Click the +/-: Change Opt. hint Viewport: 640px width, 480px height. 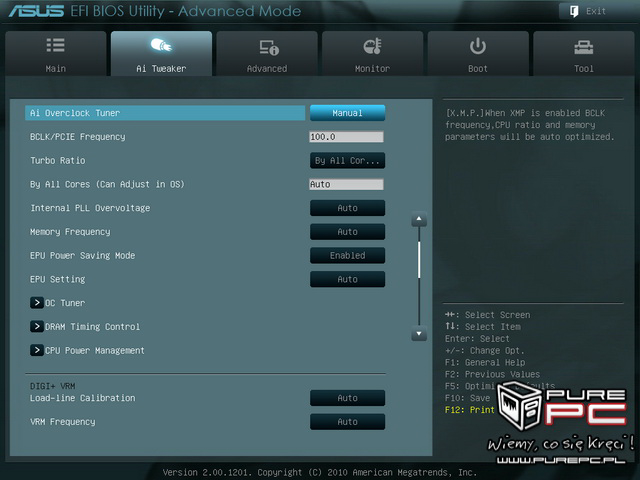point(484,350)
